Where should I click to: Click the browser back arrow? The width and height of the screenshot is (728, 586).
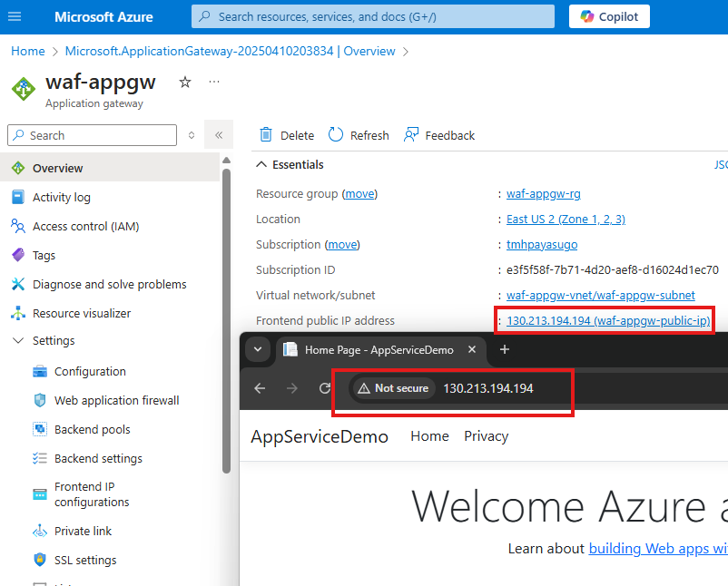point(260,388)
